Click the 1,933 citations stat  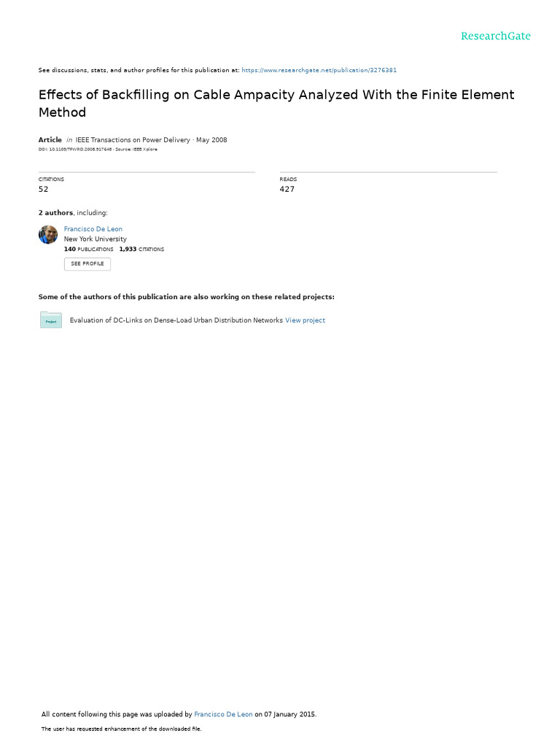coord(141,249)
